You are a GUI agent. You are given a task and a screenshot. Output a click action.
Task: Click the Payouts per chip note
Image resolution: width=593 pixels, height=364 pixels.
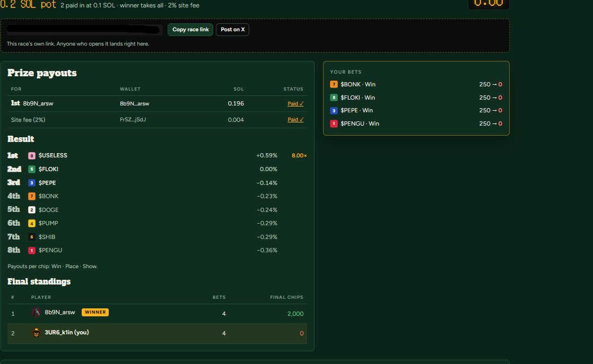click(x=53, y=266)
